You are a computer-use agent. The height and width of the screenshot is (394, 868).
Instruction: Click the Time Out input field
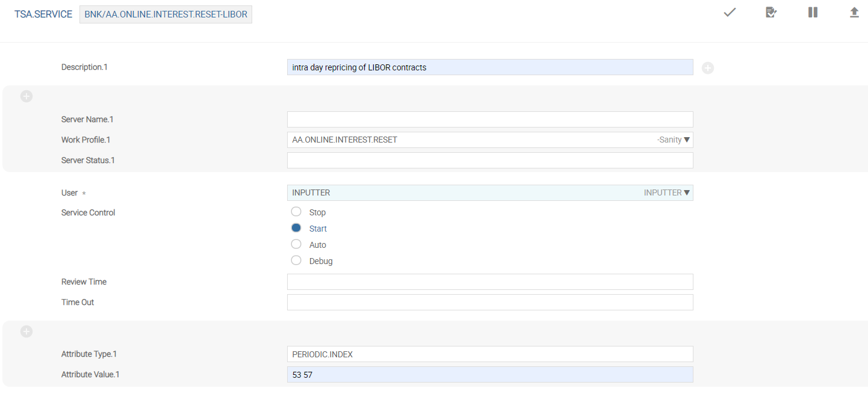click(489, 303)
